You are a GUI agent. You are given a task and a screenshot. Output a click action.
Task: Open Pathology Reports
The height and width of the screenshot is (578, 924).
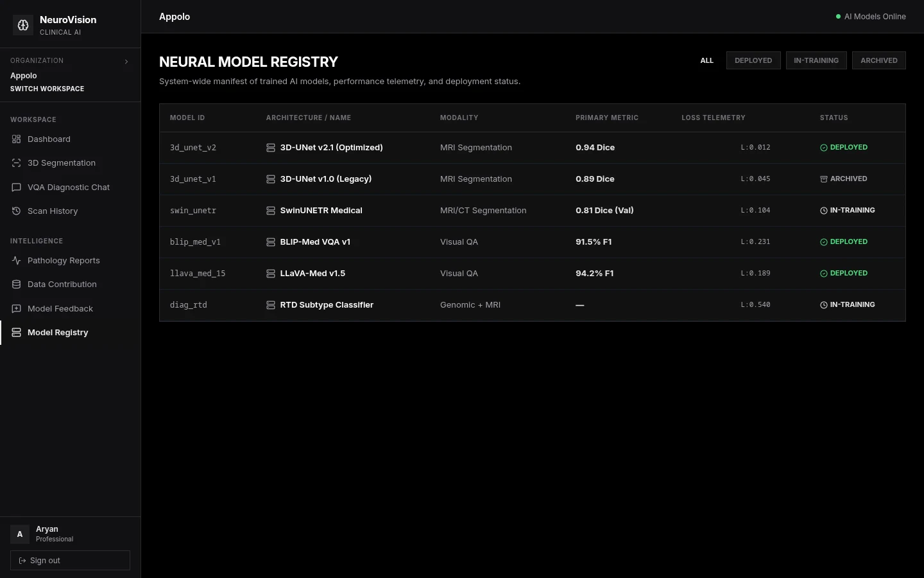coord(70,261)
